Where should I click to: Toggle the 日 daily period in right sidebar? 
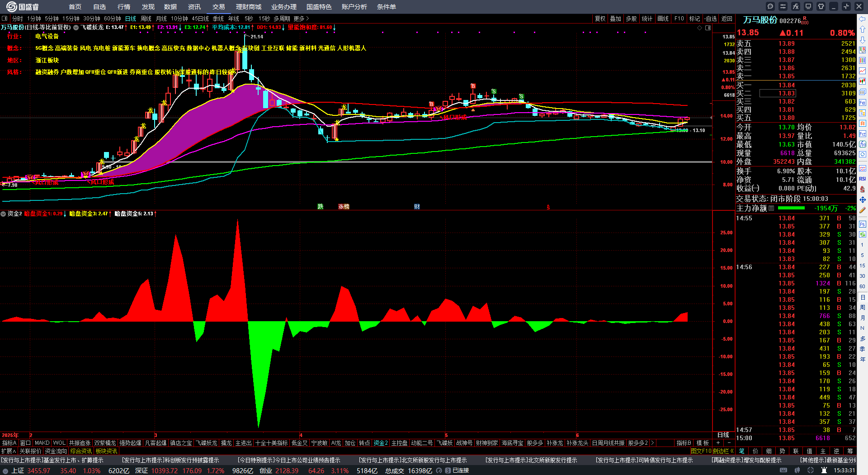[863, 297]
